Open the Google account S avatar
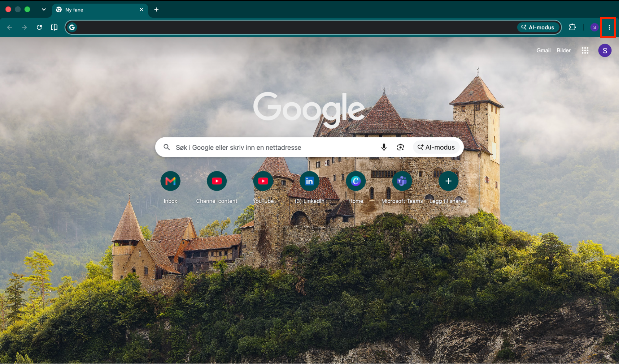The height and width of the screenshot is (364, 619). (x=604, y=50)
